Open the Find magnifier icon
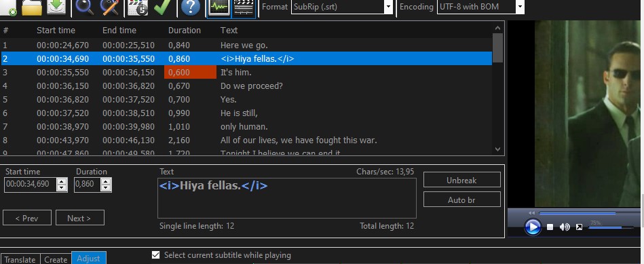 click(x=85, y=7)
